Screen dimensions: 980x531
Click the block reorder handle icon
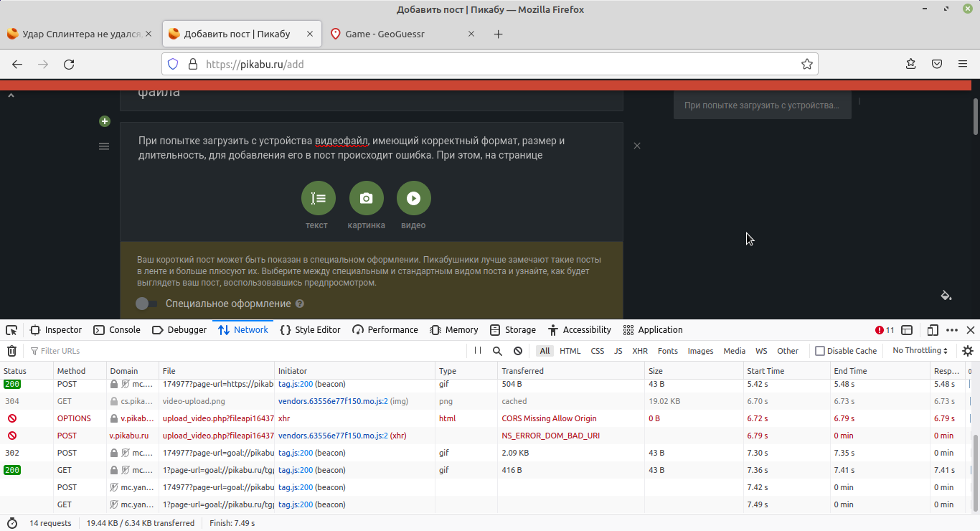pos(104,146)
